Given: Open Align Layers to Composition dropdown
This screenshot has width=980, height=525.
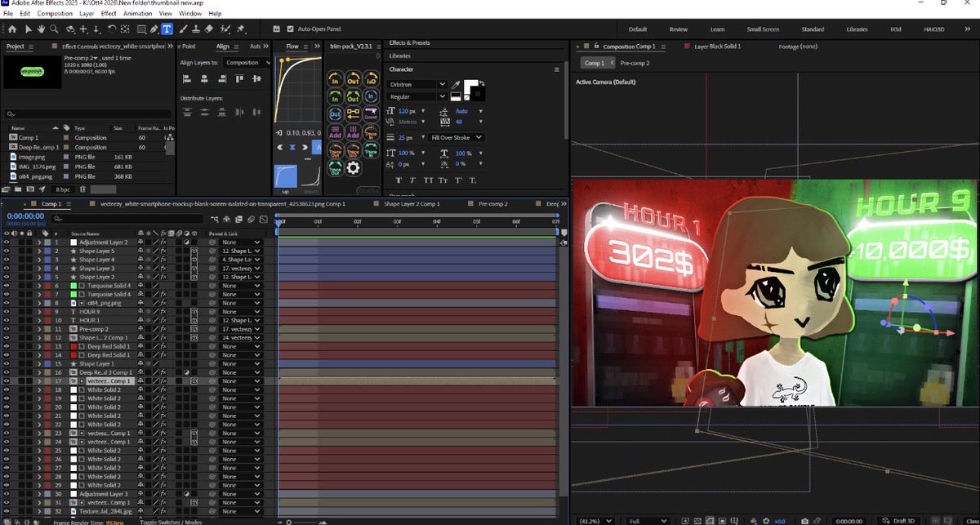Looking at the screenshot, I should coord(247,62).
